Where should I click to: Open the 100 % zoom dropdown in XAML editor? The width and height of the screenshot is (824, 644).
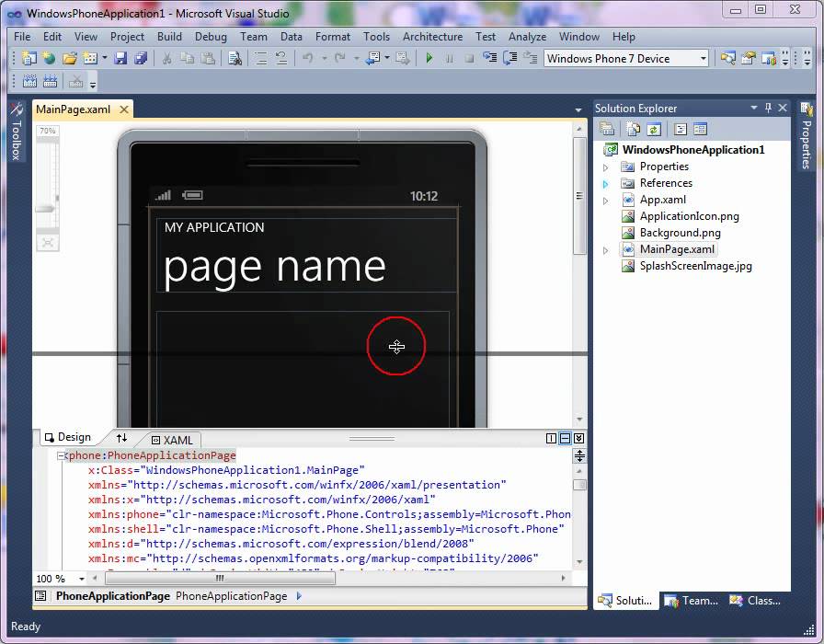[82, 579]
